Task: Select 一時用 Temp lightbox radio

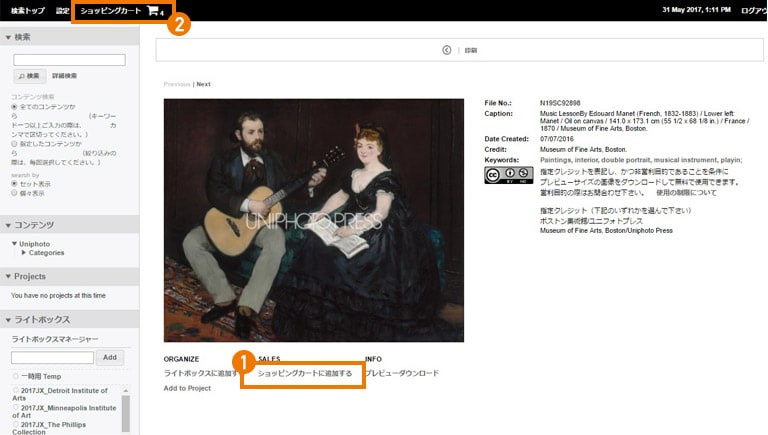Action: click(16, 376)
